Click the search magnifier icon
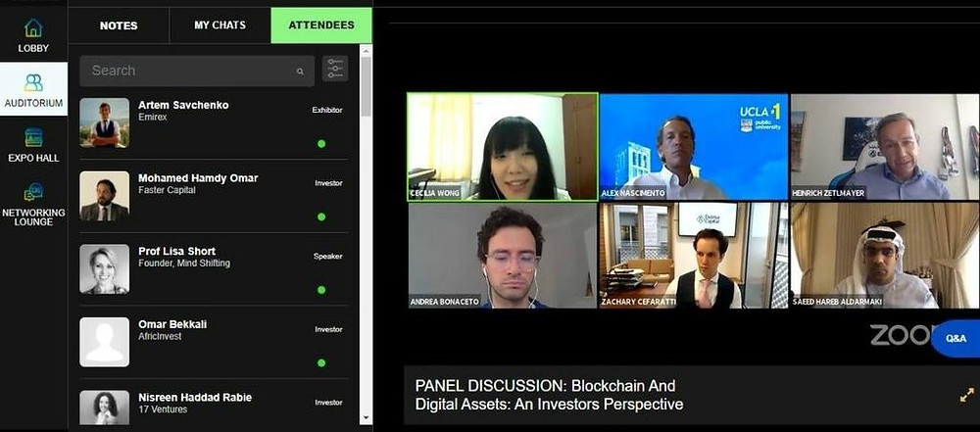The height and width of the screenshot is (432, 980). coord(301,72)
